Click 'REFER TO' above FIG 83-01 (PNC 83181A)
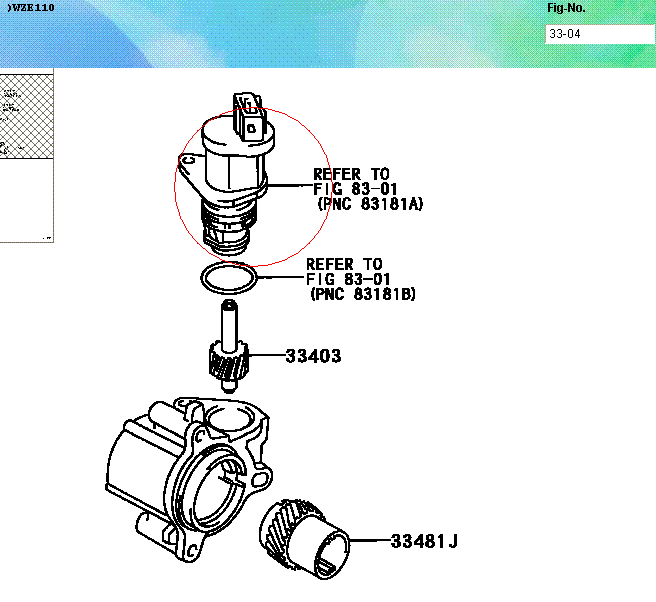Viewport: 656px width, 602px height. pos(351,174)
